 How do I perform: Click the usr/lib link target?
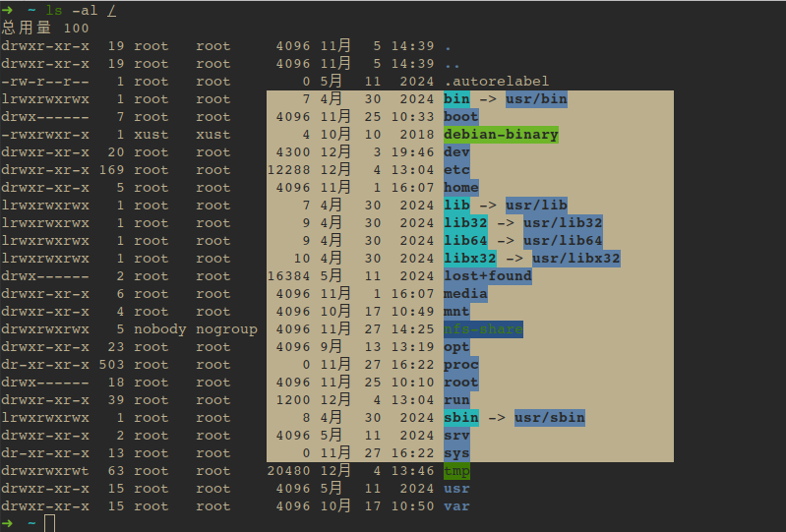536,205
